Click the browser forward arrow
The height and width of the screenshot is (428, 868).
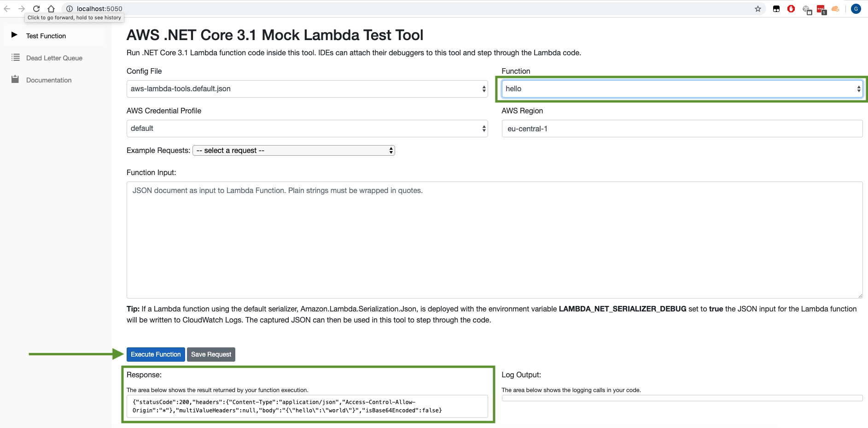point(22,9)
